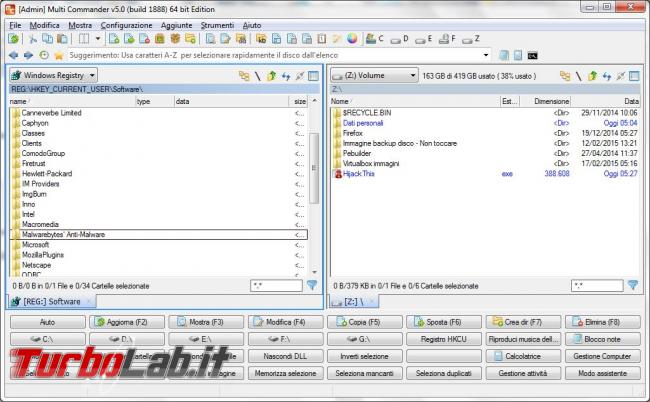Select the HijackThis file in the right panel
This screenshot has width=650, height=402.
click(485, 174)
